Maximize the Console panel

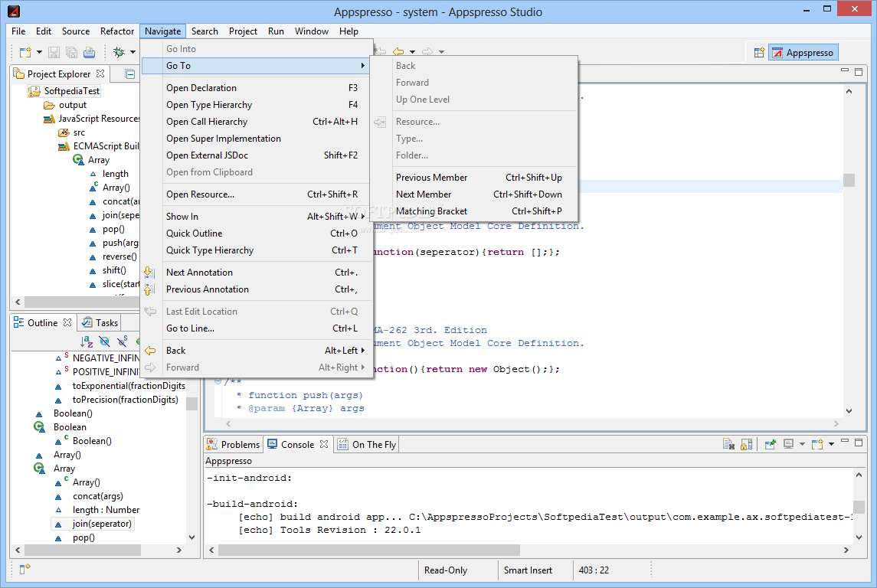click(859, 442)
